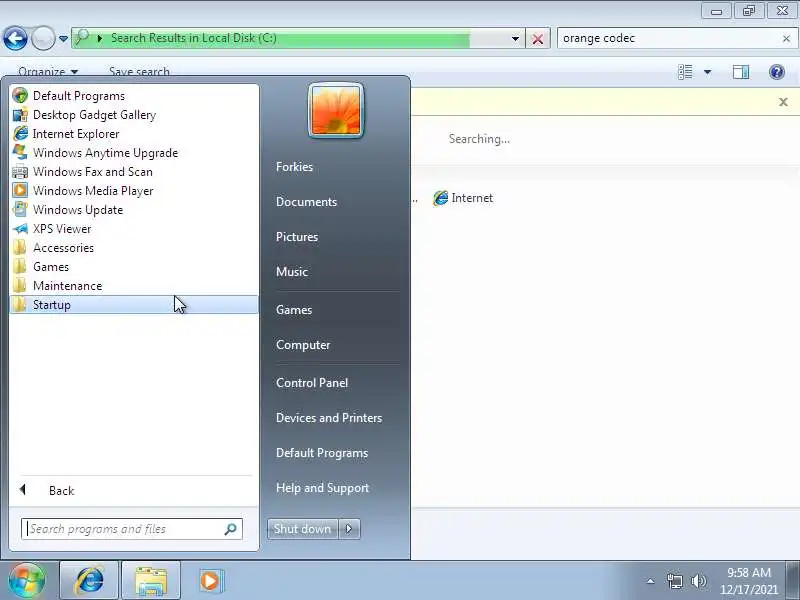Show hidden tray icons arrow
This screenshot has width=800, height=600.
651,581
